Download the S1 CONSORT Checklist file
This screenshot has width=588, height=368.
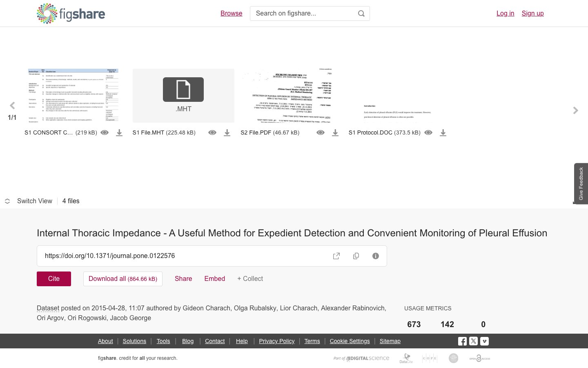[119, 132]
